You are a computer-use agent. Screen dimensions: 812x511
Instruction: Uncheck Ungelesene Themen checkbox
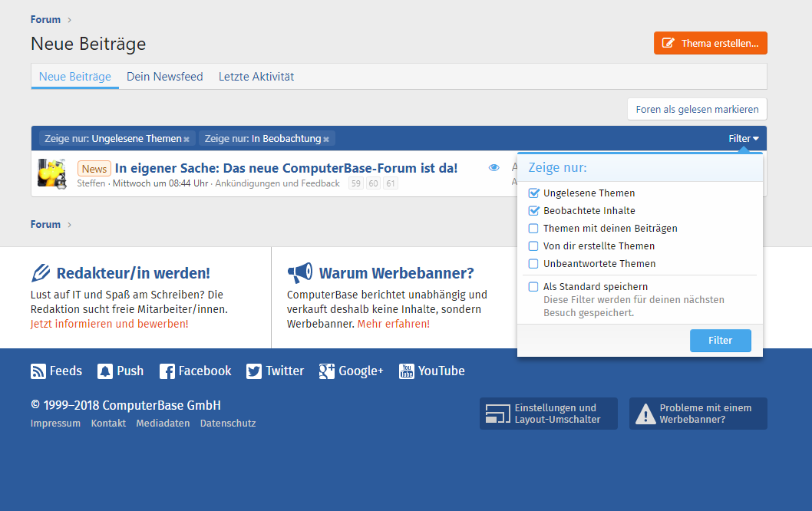tap(533, 193)
